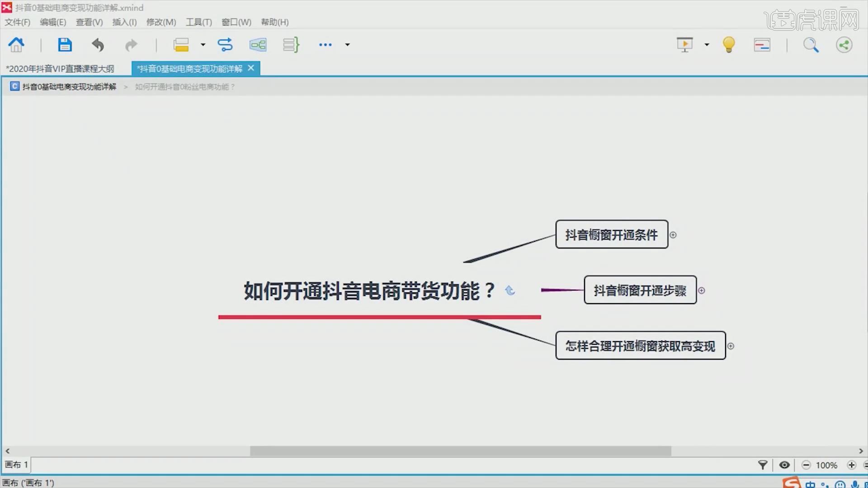Open 窗口(W) menu

(236, 22)
